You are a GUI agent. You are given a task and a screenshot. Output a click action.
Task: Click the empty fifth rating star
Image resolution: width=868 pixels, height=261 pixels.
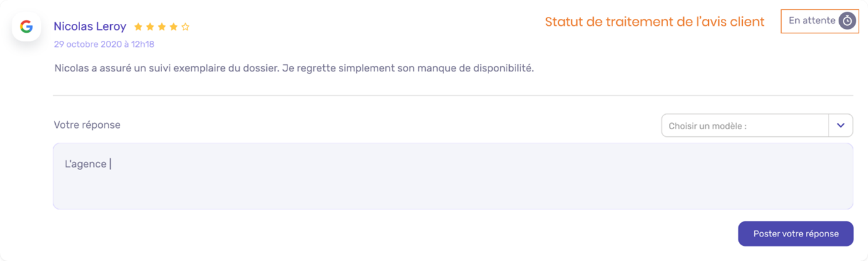185,27
